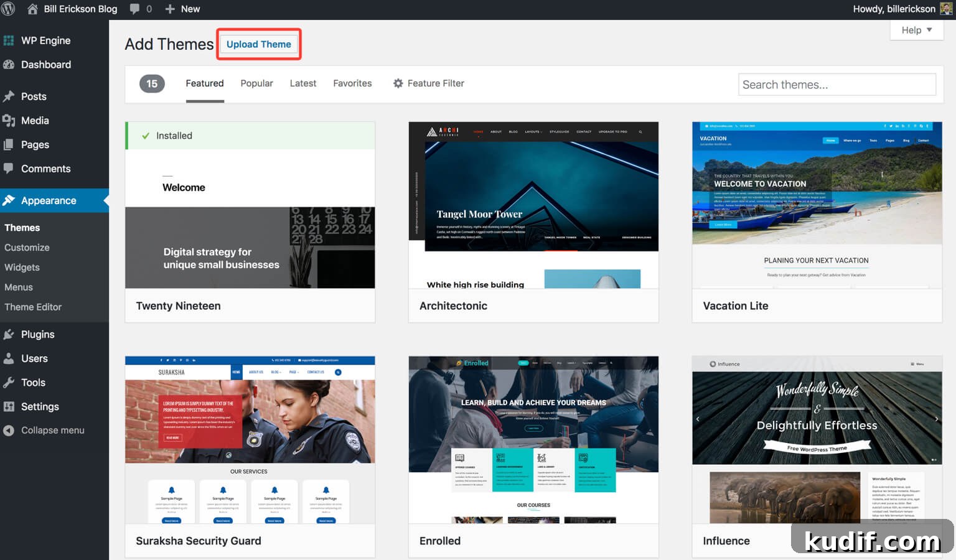956x560 pixels.
Task: Open the Dashboard menu label
Action: (46, 65)
